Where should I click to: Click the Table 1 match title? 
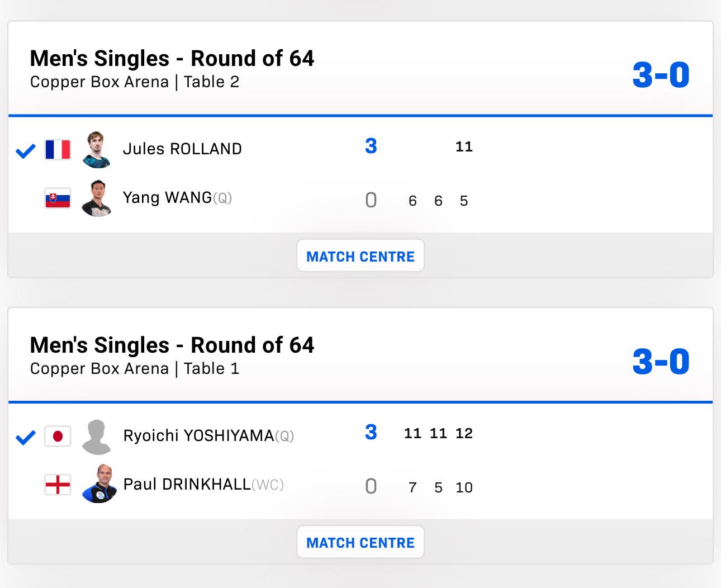click(x=172, y=345)
